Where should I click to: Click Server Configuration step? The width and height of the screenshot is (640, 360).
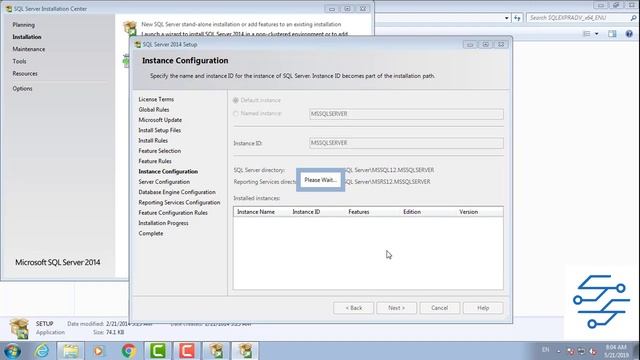click(x=164, y=182)
